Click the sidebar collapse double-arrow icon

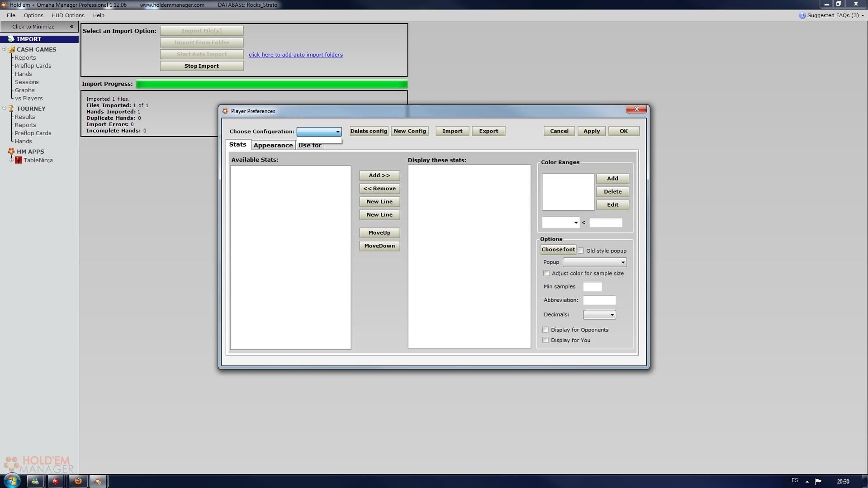71,27
